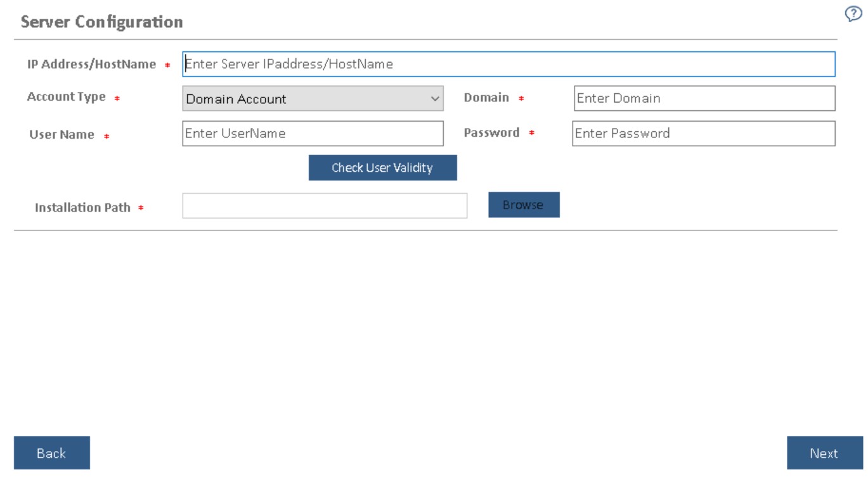Click the IP Address/HostName label
Viewport: 868px width, 477px height.
click(x=91, y=65)
